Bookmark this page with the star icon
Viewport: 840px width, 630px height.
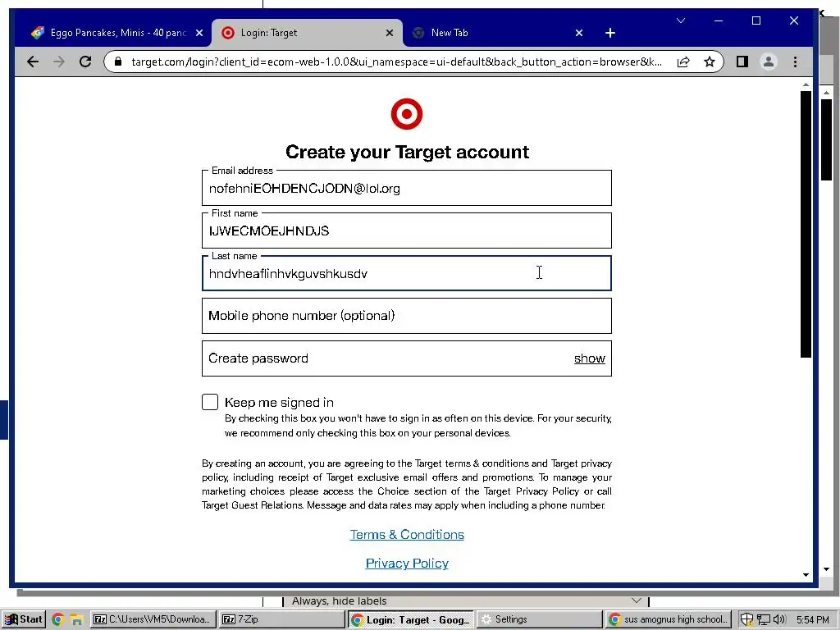pyautogui.click(x=710, y=62)
